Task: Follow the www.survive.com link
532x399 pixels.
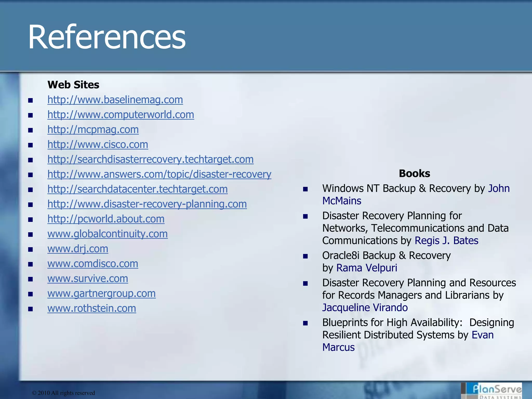Action: (88, 278)
